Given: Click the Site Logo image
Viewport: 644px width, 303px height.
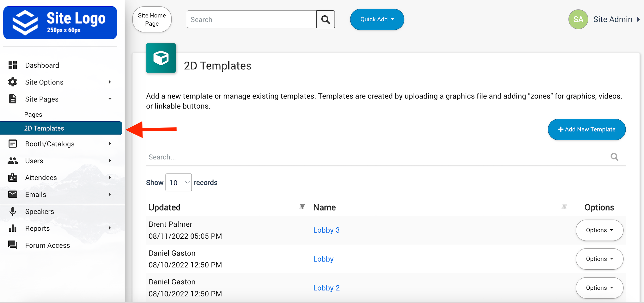Looking at the screenshot, I should click(x=60, y=23).
